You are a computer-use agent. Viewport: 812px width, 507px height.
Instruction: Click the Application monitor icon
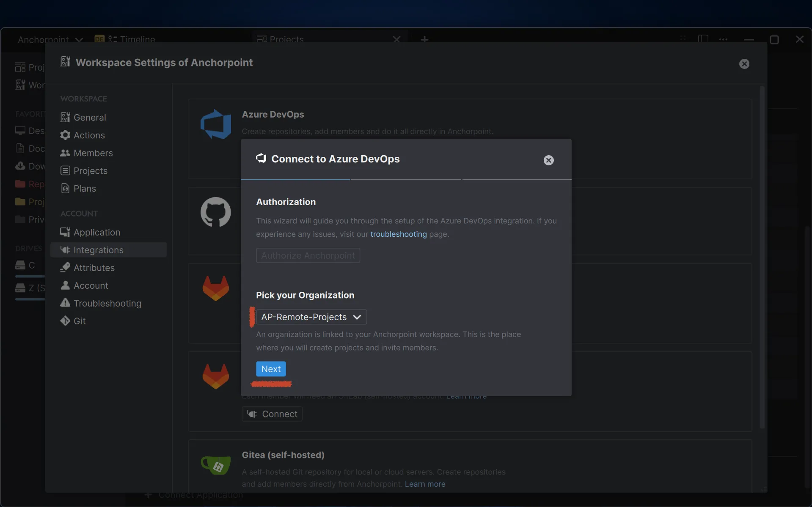coord(65,232)
